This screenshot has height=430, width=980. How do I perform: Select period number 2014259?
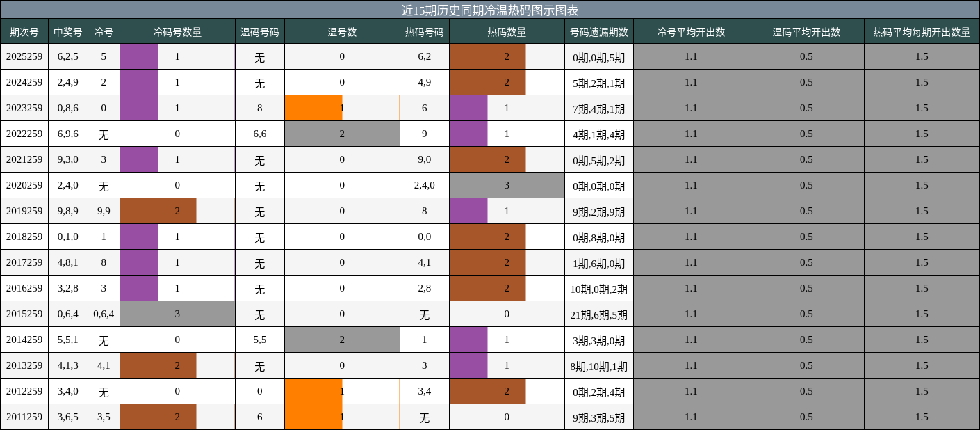point(24,340)
